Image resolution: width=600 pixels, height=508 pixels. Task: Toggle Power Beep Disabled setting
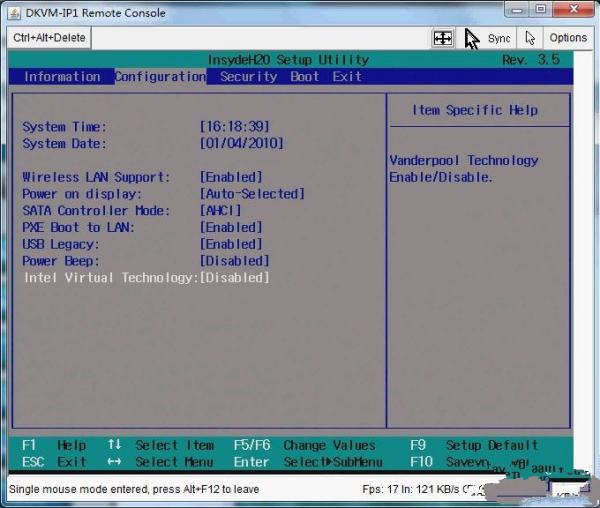click(235, 261)
